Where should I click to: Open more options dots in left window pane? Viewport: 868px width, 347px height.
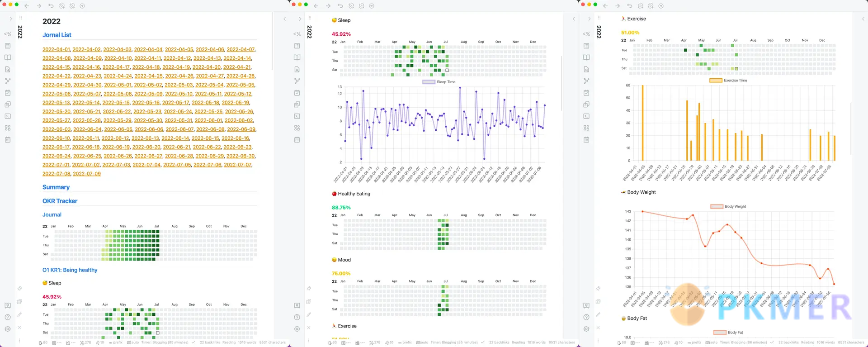[19, 340]
